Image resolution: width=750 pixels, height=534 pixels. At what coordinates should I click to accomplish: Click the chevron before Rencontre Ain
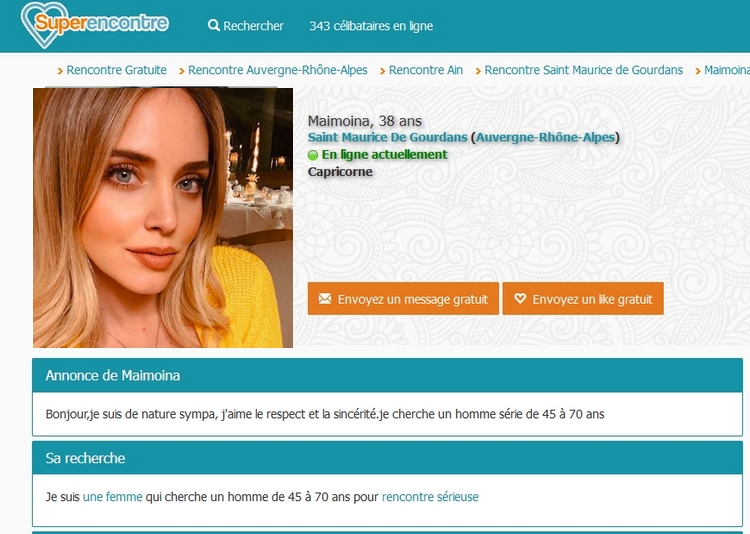click(x=382, y=71)
